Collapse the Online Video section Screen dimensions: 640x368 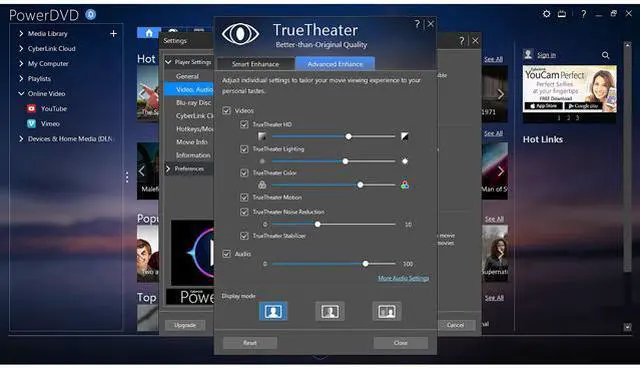21,93
